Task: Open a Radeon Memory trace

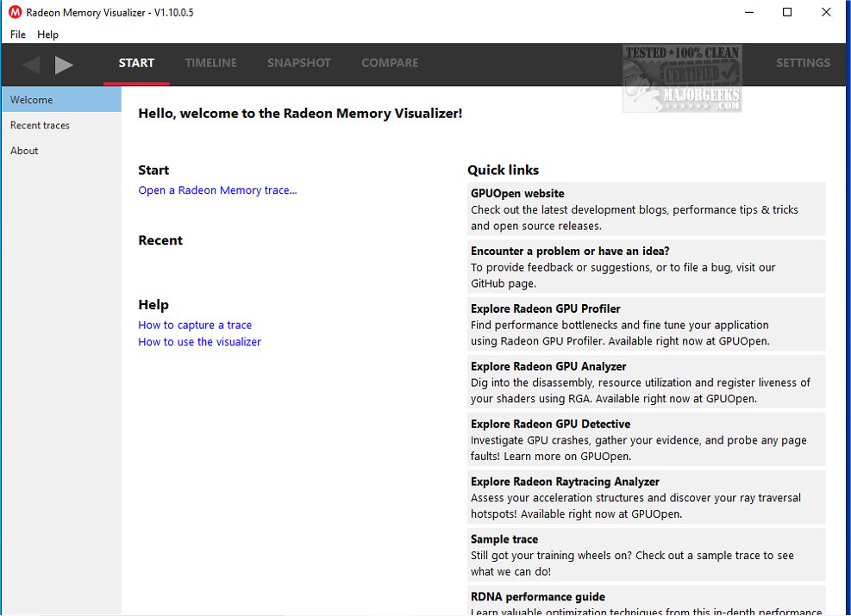Action: pyautogui.click(x=217, y=190)
